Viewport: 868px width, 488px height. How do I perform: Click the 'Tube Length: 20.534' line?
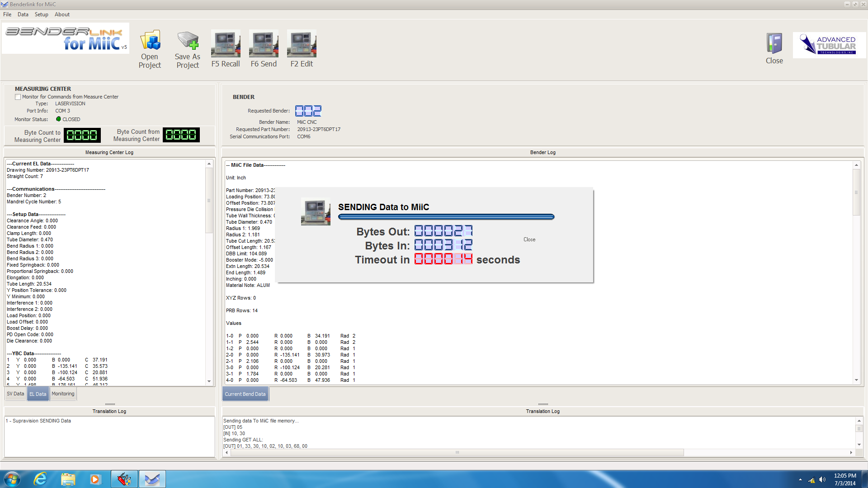[29, 284]
